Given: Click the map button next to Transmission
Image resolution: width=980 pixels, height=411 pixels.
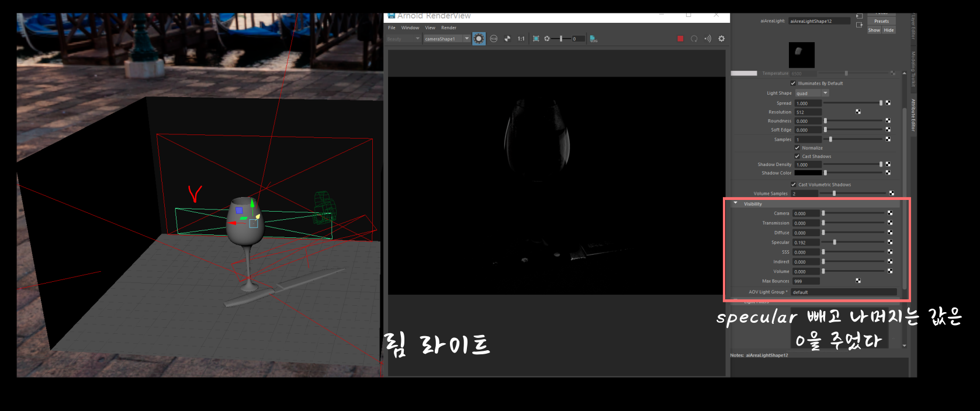Looking at the screenshot, I should (890, 223).
